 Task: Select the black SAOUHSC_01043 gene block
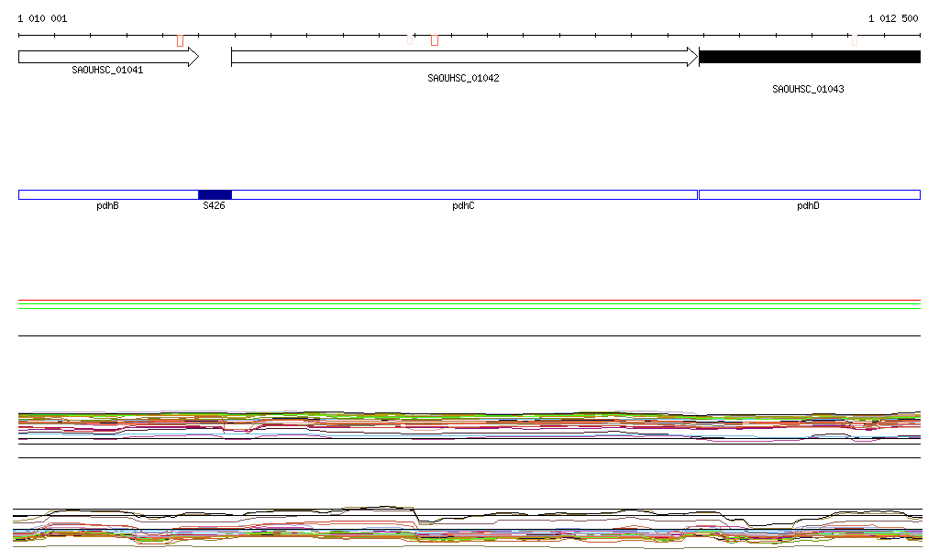(809, 57)
